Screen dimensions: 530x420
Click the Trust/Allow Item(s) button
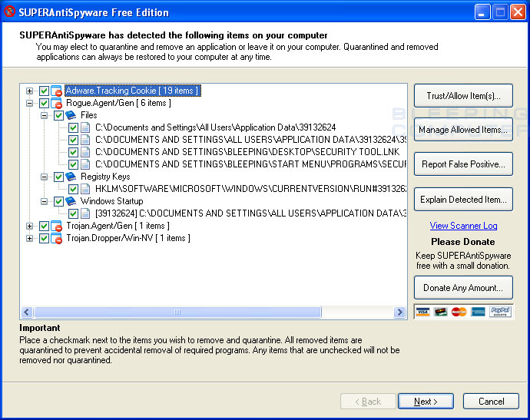(x=463, y=96)
